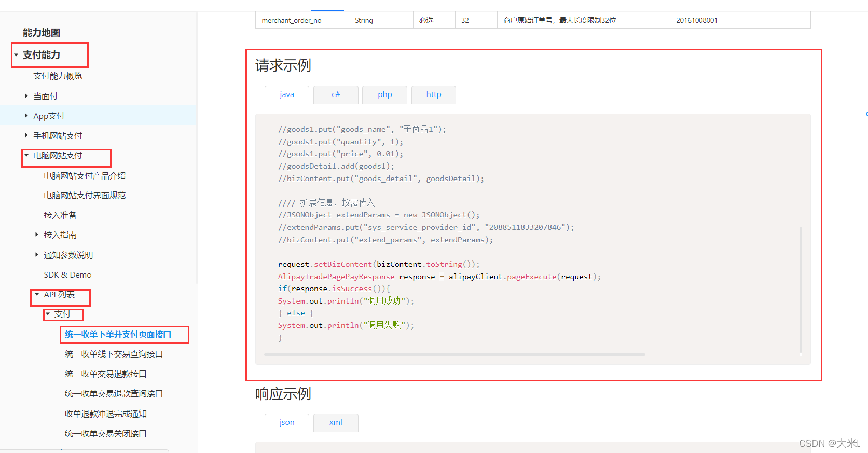868x453 pixels.
Task: Click the 32 max length table cell
Action: 476,20
